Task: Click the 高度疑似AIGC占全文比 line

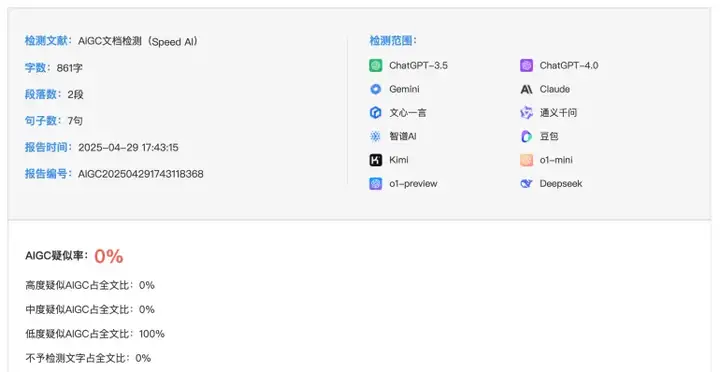Action: (x=90, y=285)
